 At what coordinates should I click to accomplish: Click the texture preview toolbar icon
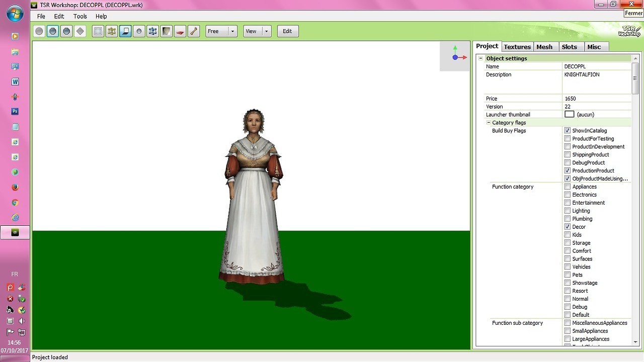pos(166,31)
